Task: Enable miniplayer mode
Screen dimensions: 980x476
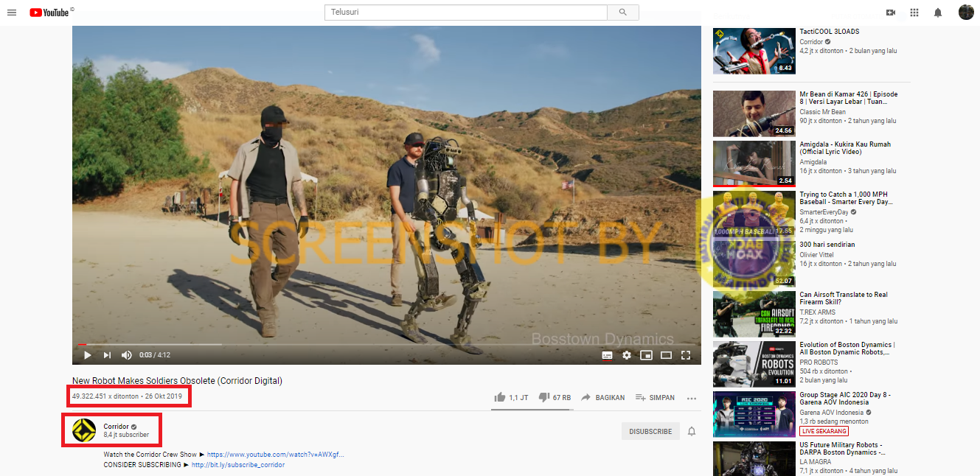Action: point(646,355)
